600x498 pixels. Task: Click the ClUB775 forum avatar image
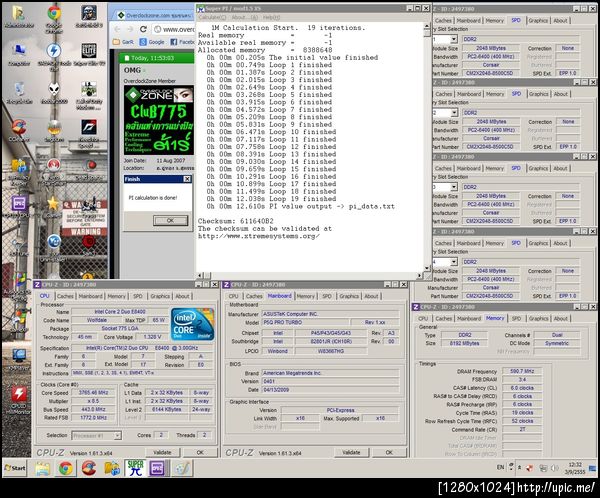pos(159,120)
